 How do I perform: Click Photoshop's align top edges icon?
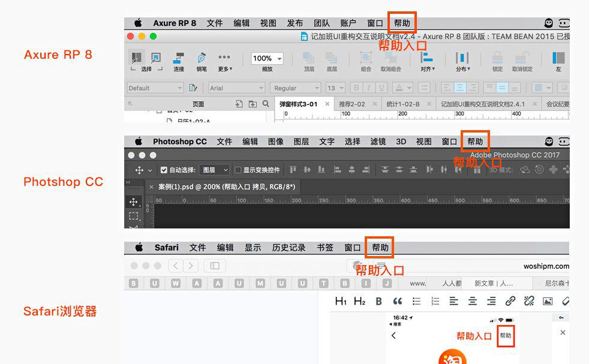tap(293, 170)
